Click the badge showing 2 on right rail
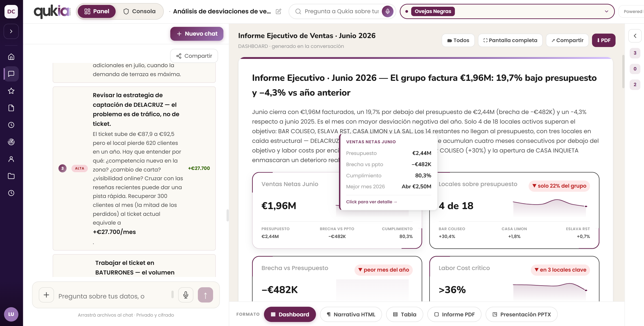 tap(635, 84)
